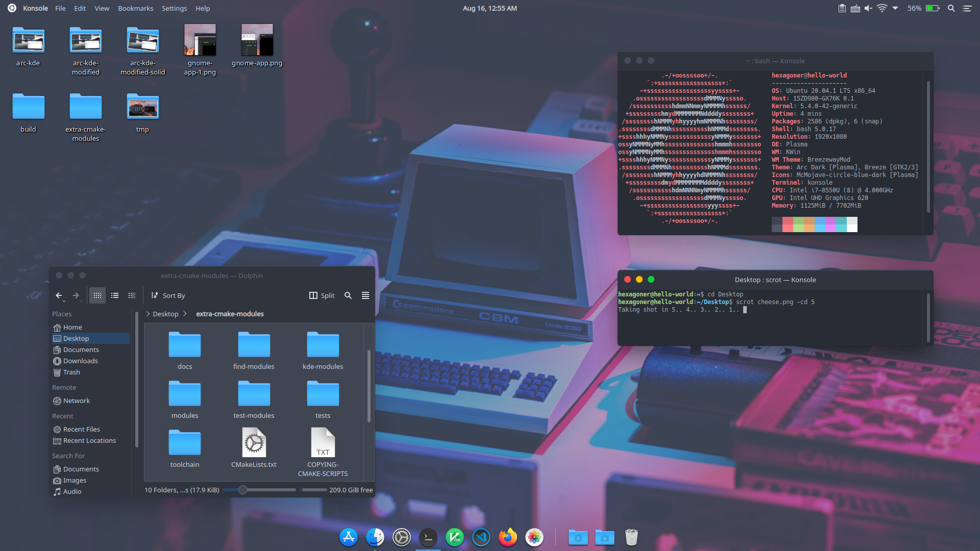This screenshot has height=551, width=980.
Task: Open Wi-Fi network tray icon
Action: [882, 8]
